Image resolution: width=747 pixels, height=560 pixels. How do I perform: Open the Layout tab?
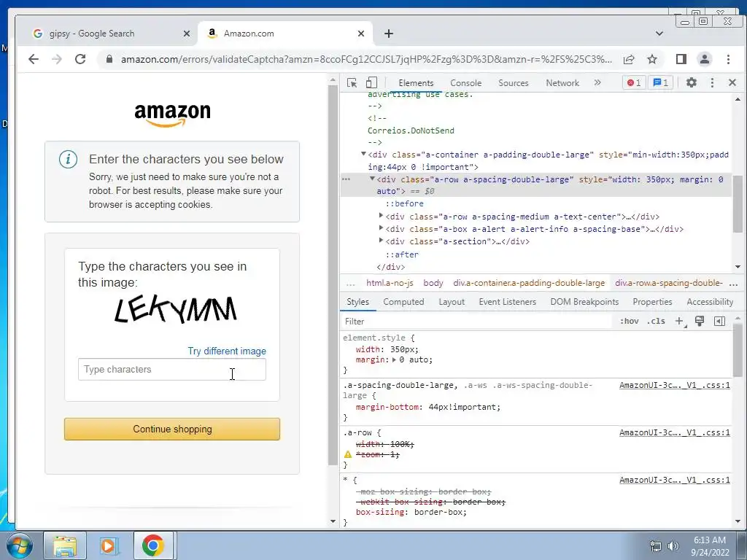(451, 302)
